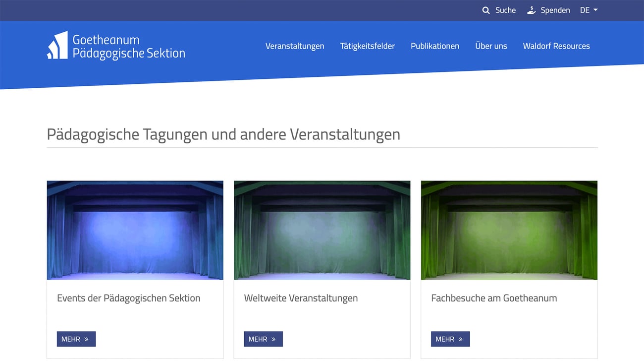Click the Spenden hand donation icon
The image size is (644, 362).
click(532, 10)
